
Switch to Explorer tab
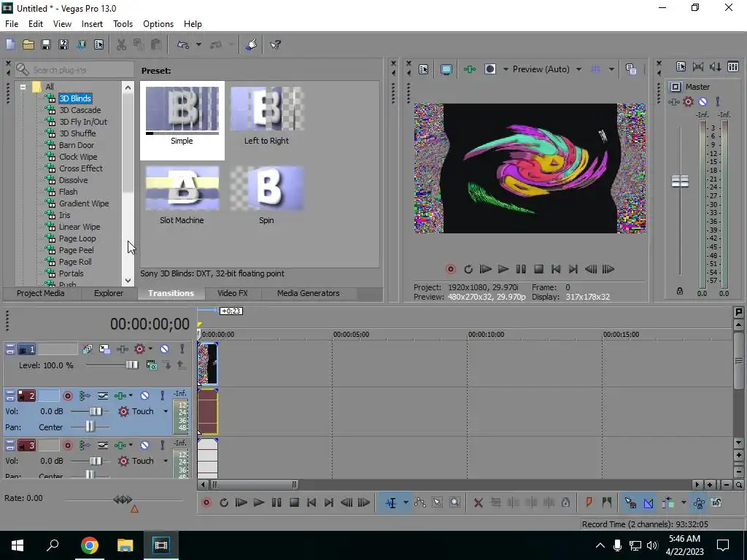[x=109, y=293]
